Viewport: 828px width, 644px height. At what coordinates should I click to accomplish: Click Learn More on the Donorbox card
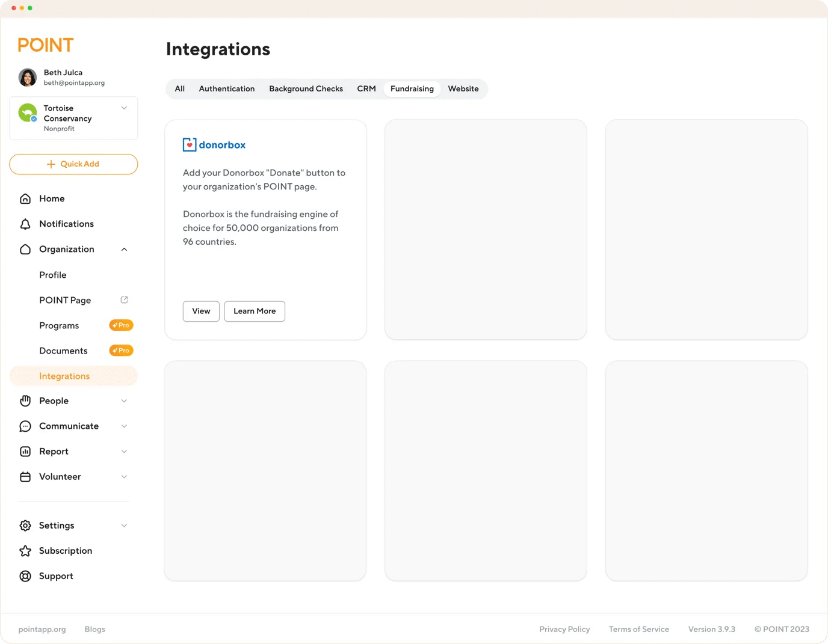254,311
